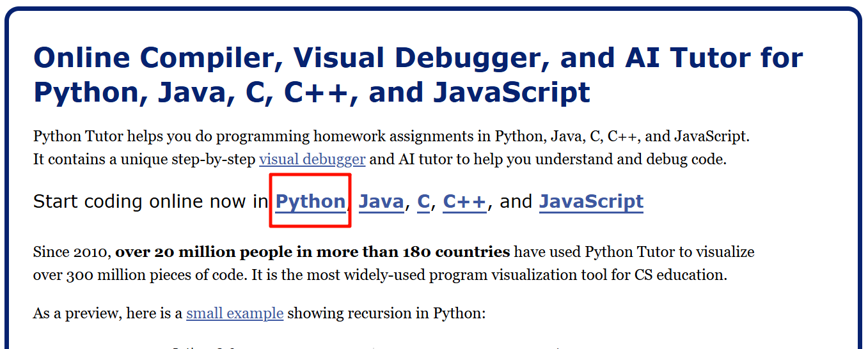
Task: Click the word JavaScript in the heading
Action: 511,92
